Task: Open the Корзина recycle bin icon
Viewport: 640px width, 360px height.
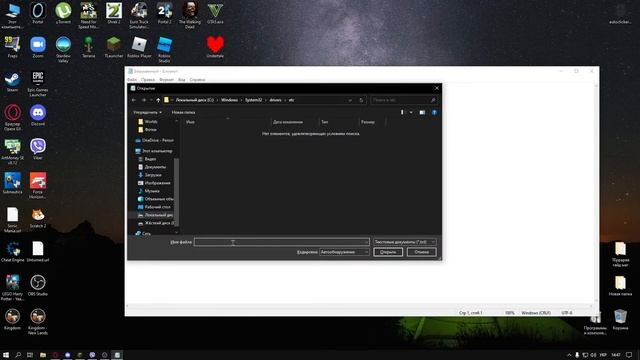Action: coord(620,320)
